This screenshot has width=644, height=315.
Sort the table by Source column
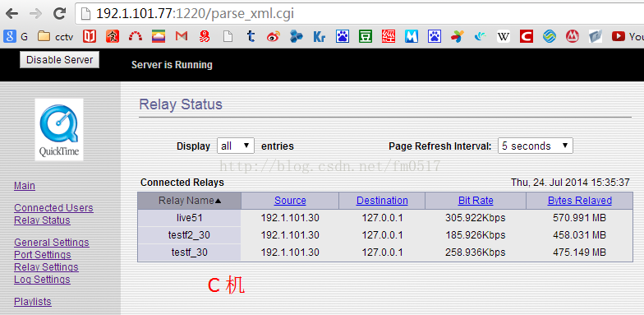[290, 201]
